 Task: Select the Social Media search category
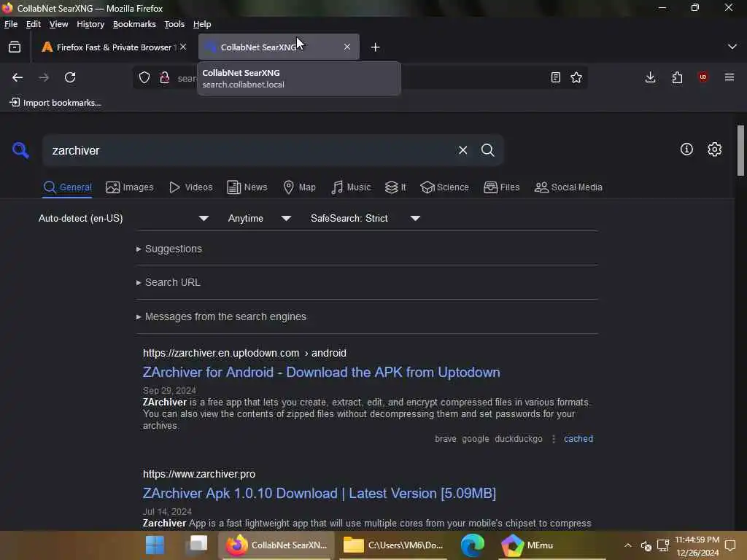568,187
